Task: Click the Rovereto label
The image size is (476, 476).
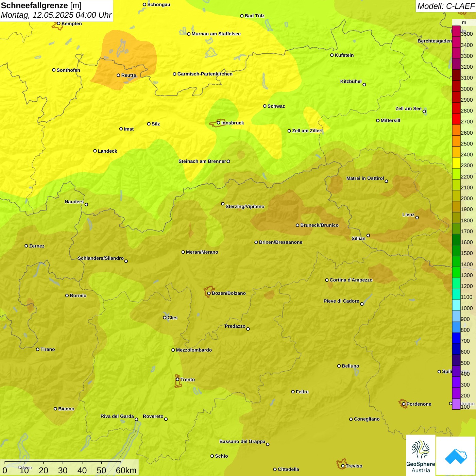Action: coord(153,416)
